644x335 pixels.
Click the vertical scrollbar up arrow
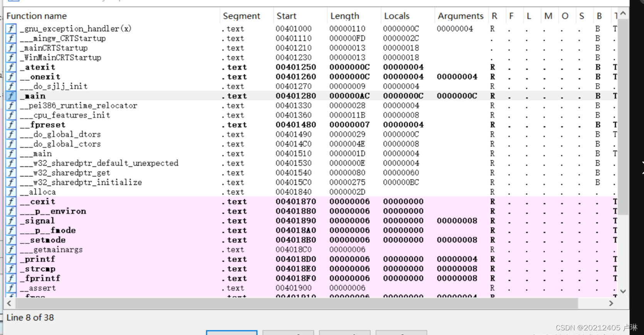pyautogui.click(x=623, y=13)
